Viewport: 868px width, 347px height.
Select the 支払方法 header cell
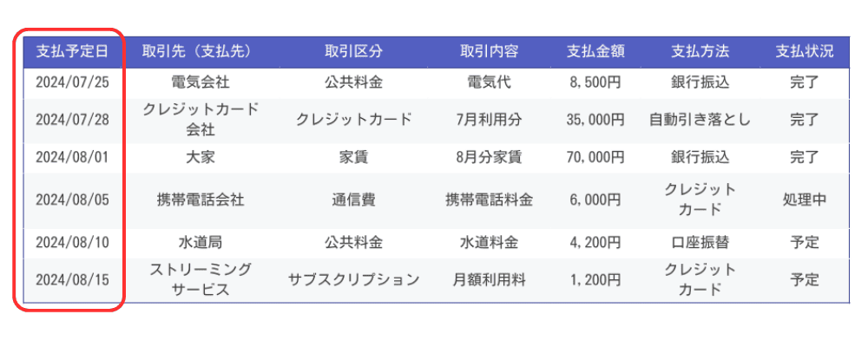700,51
